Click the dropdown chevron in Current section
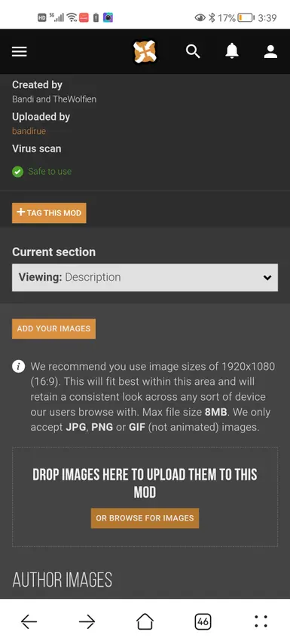This screenshot has width=290, height=644. click(x=267, y=278)
